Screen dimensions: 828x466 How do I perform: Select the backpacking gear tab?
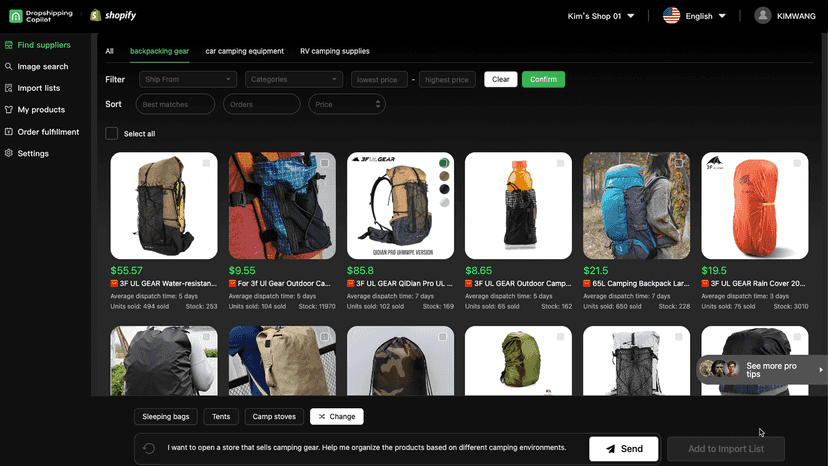click(159, 51)
